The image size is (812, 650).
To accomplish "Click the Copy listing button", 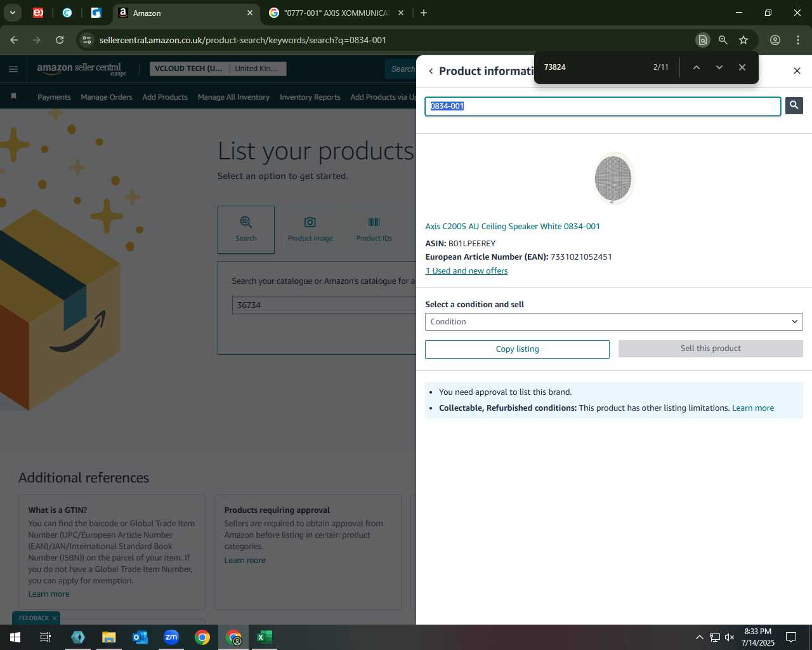I will tap(517, 349).
